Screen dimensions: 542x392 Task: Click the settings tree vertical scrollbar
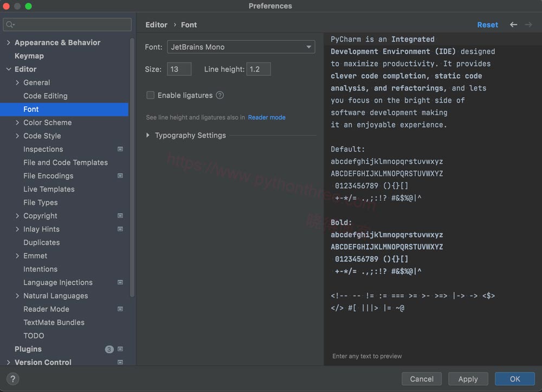[132, 168]
